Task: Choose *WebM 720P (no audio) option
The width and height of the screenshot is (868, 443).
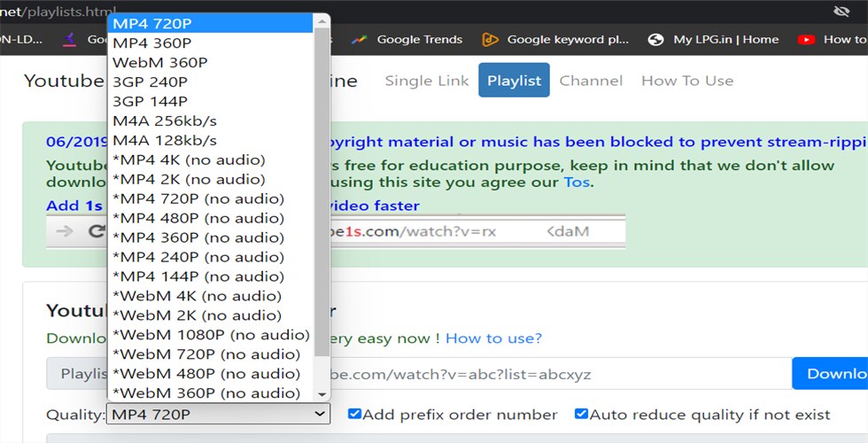Action: [x=211, y=354]
